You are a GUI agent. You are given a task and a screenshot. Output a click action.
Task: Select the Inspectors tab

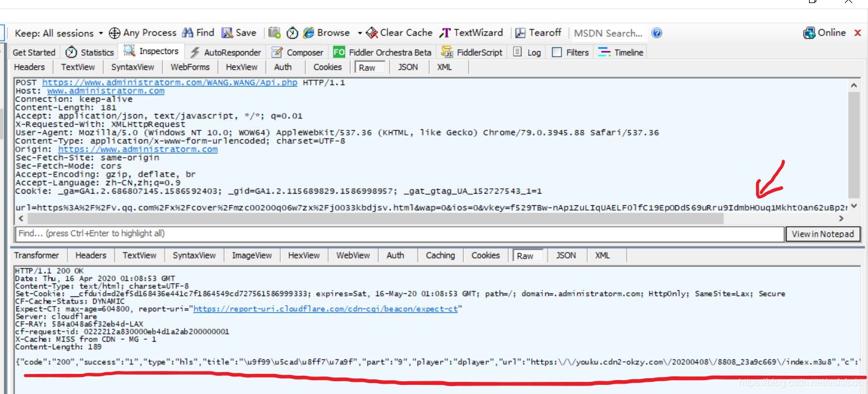coord(151,52)
